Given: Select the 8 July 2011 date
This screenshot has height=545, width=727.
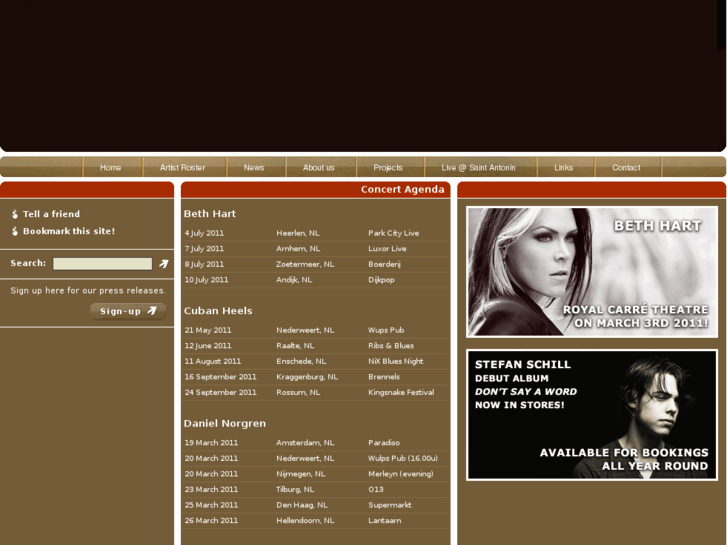Looking at the screenshot, I should [x=204, y=264].
